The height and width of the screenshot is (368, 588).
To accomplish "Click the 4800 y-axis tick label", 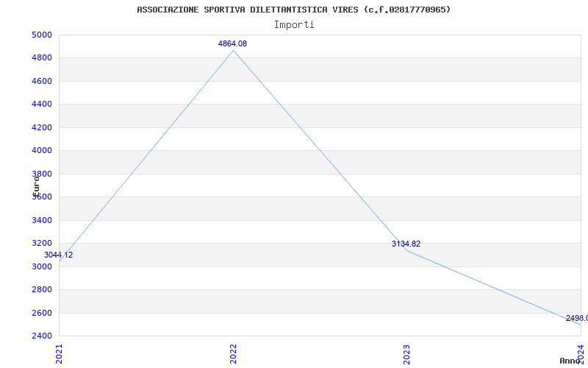I will coord(41,58).
